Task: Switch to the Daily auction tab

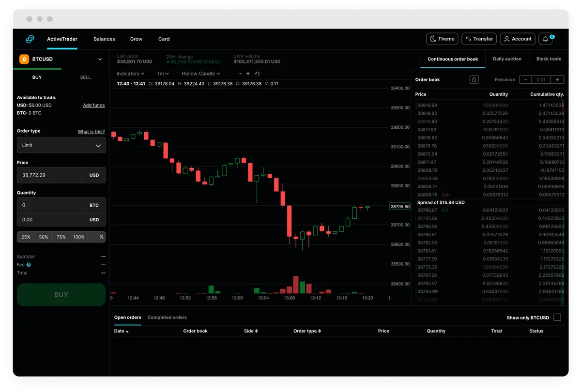Action: (x=507, y=59)
